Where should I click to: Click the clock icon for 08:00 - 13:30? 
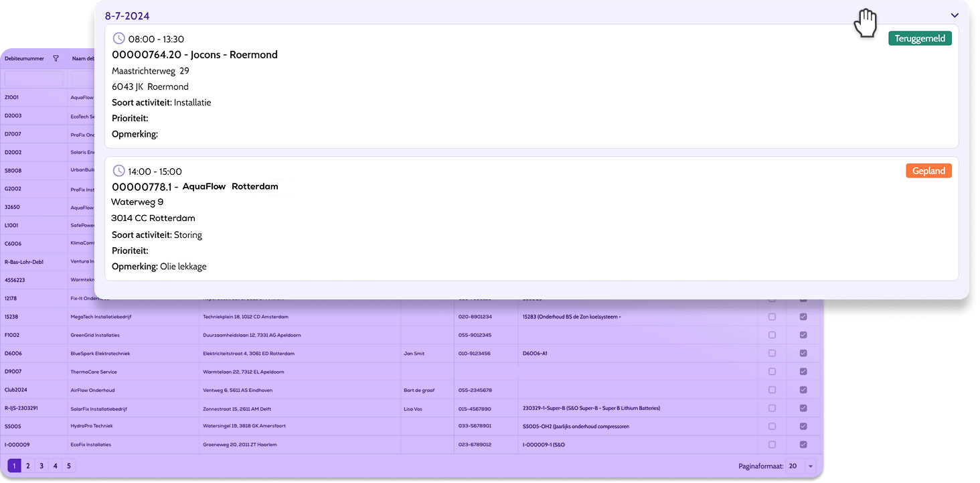click(x=118, y=38)
